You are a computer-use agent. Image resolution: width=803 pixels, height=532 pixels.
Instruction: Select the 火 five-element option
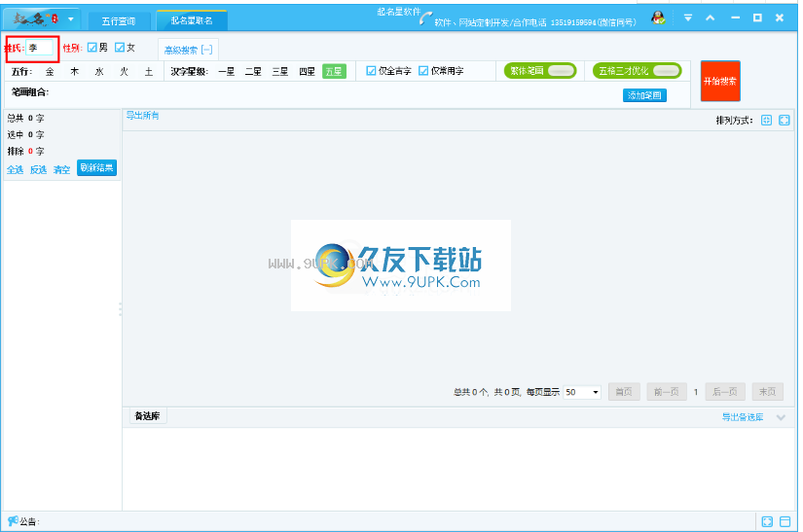[124, 72]
